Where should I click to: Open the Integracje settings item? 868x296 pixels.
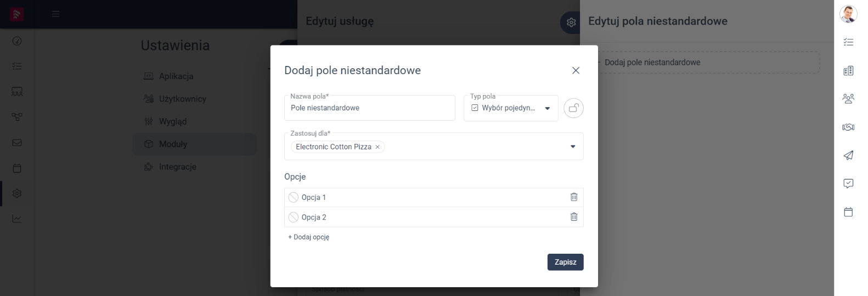click(x=194, y=166)
